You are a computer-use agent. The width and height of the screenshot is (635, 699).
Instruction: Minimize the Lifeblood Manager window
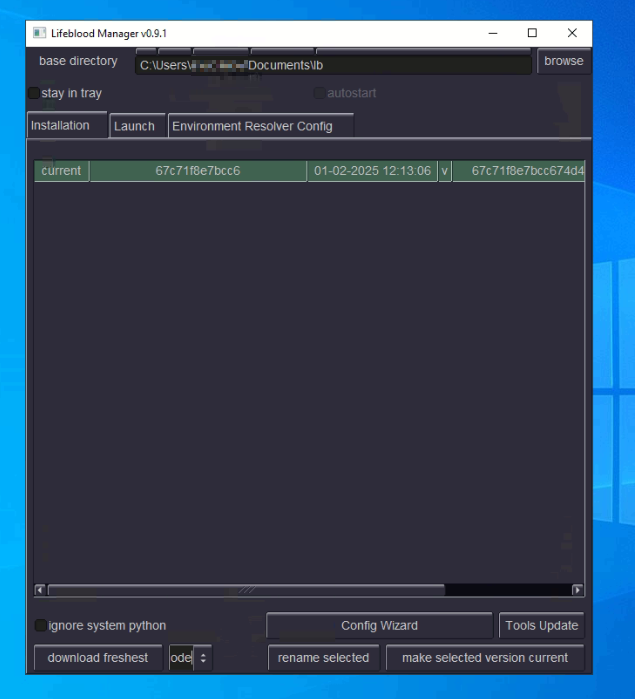click(x=494, y=33)
